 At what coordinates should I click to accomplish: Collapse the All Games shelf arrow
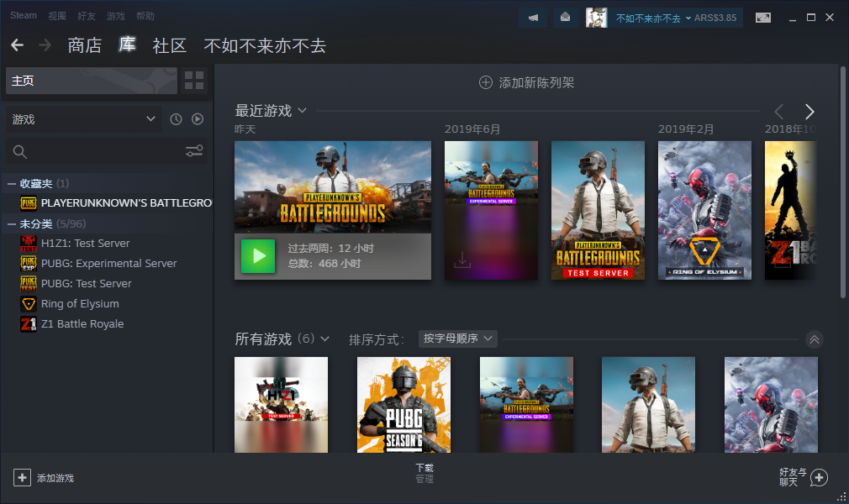(814, 339)
